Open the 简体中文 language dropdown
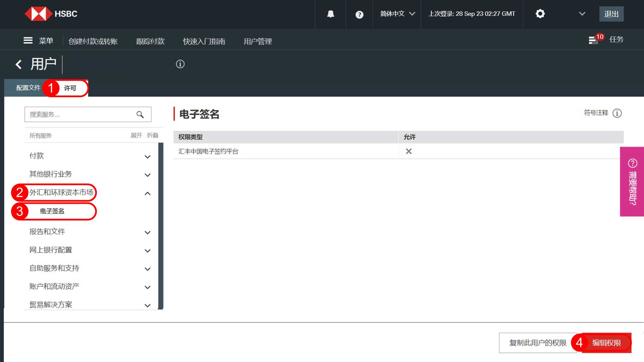The image size is (644, 362). [x=396, y=14]
